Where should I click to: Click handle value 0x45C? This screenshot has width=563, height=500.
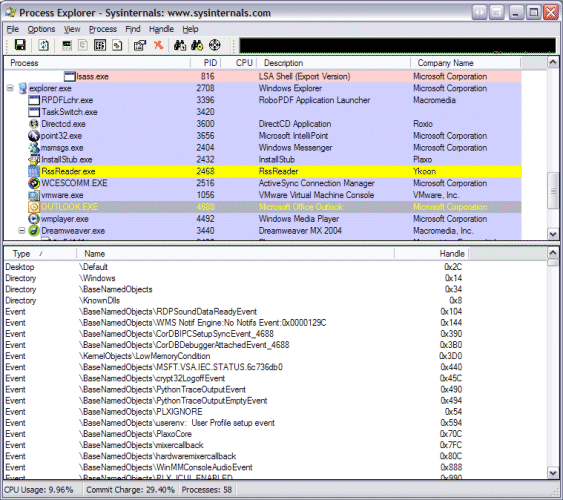451,378
